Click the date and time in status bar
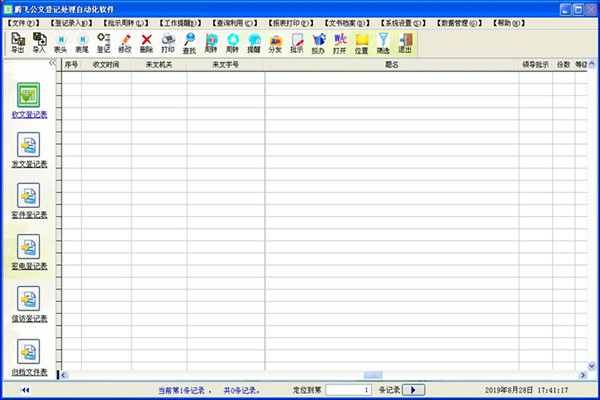This screenshot has width=600, height=400. coord(527,390)
